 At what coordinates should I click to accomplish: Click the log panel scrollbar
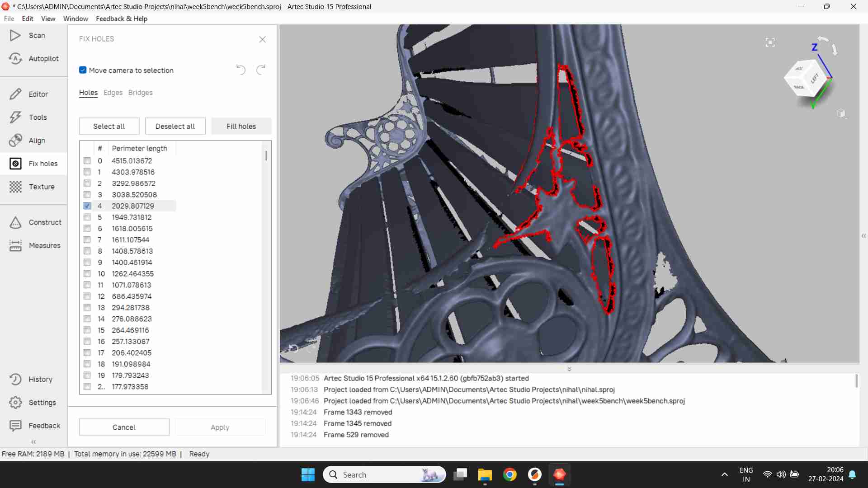point(856,380)
